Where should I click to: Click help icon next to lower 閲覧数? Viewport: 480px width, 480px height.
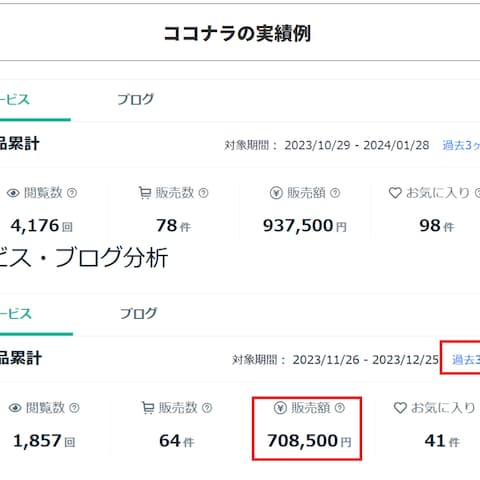(x=74, y=408)
